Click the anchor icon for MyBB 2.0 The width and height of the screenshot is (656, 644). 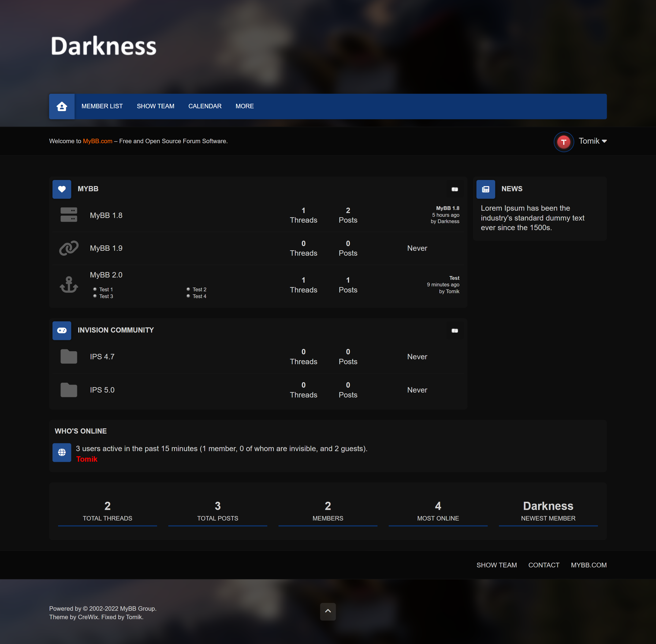pos(69,284)
